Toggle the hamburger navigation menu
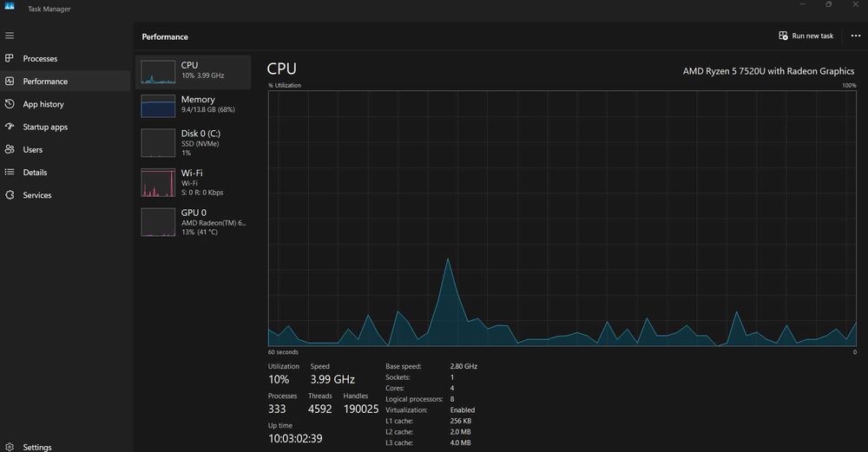868x452 pixels. [10, 36]
